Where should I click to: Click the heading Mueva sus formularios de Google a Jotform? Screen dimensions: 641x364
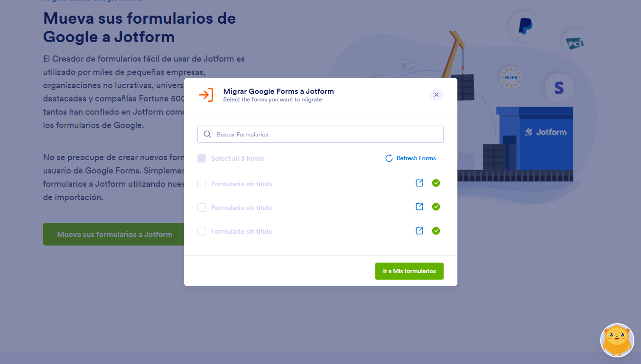(x=139, y=27)
